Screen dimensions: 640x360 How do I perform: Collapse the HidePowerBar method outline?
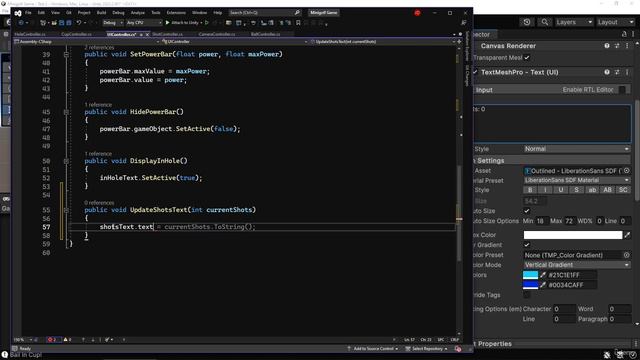(x=66, y=112)
